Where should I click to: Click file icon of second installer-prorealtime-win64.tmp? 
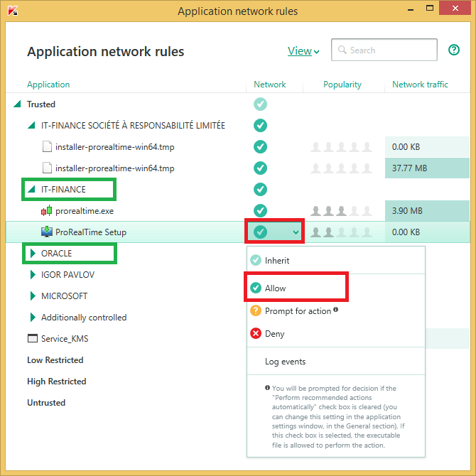pos(47,168)
